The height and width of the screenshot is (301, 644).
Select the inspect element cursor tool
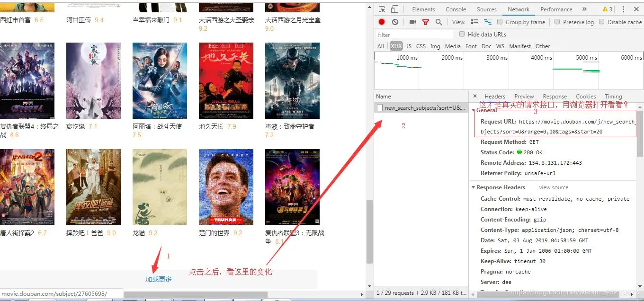(x=383, y=9)
